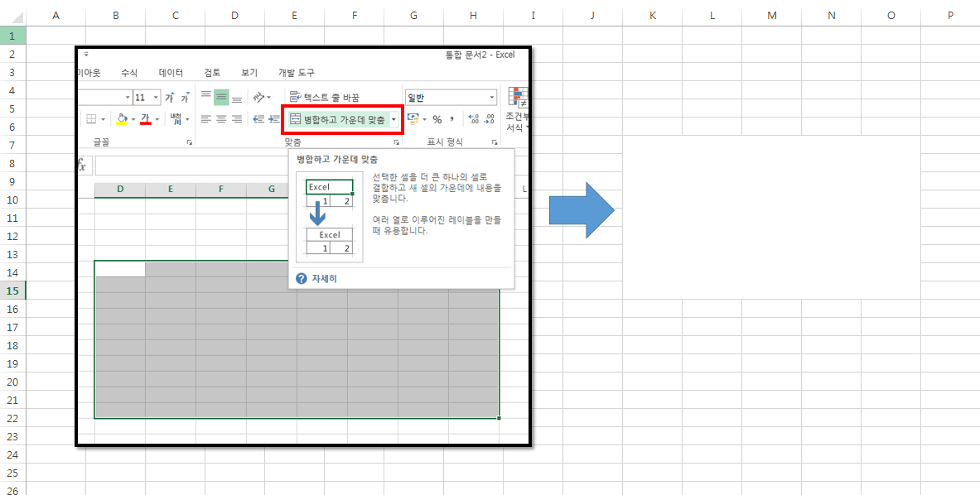The image size is (980, 495).
Task: Apply the red Font Color 가 icon
Action: click(x=146, y=118)
